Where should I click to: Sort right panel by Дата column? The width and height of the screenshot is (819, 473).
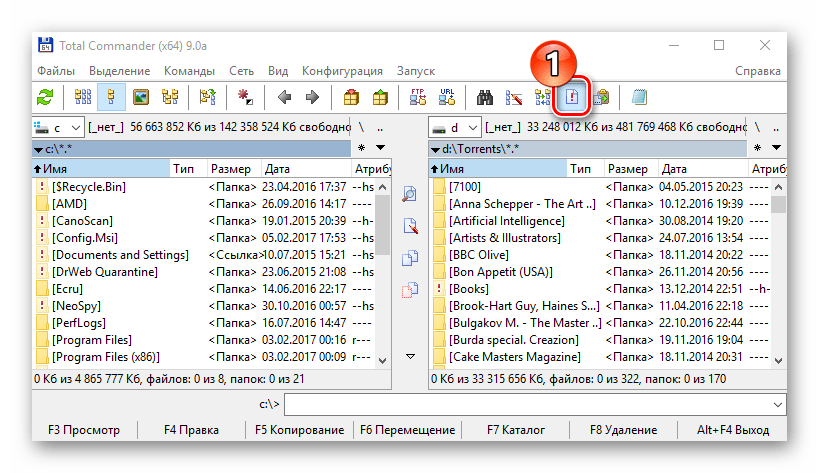coord(703,169)
